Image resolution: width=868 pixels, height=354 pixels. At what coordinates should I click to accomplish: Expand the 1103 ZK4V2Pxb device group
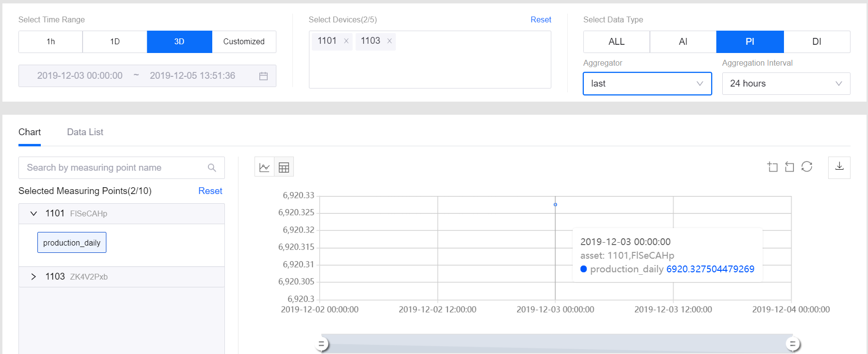tap(34, 277)
